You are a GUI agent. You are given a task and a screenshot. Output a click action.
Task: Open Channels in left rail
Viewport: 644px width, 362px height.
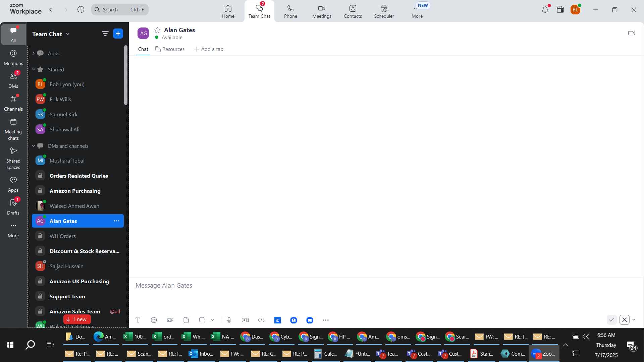(13, 103)
